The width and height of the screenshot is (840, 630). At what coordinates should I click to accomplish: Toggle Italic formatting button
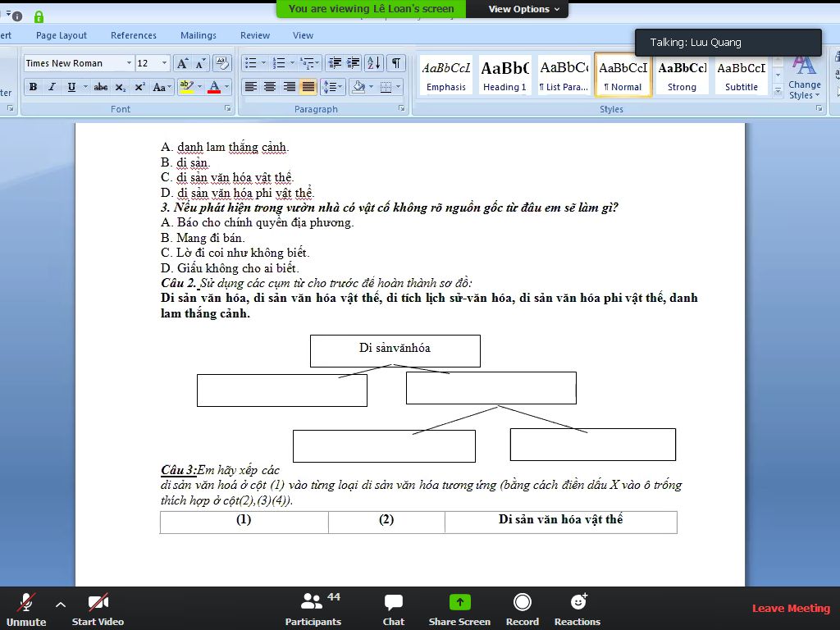(52, 87)
